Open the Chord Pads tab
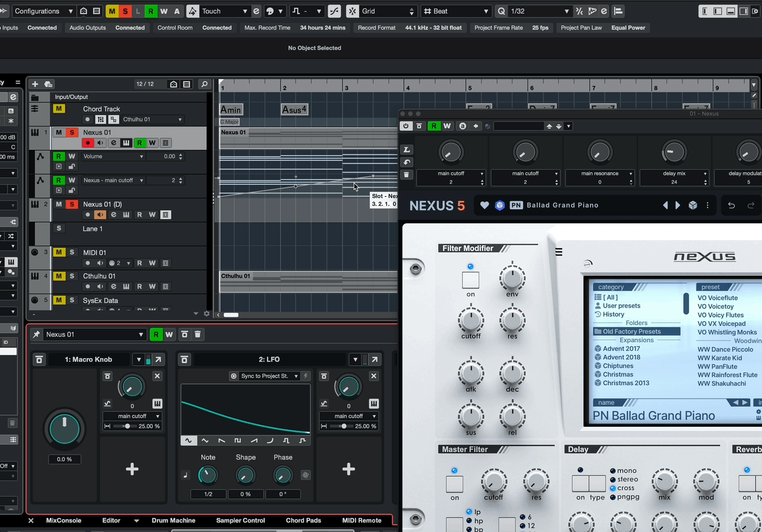The image size is (762, 532). point(303,520)
